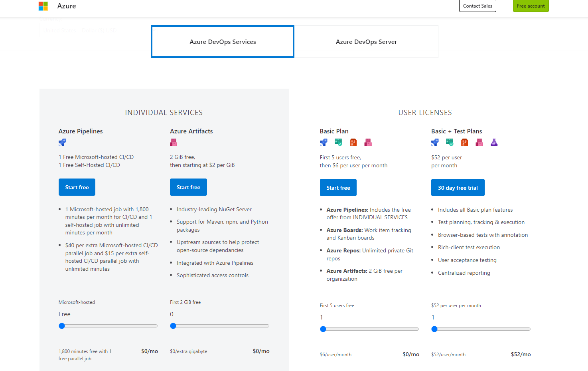Click 'Sophisticated access controls' bullet
Image resolution: width=588 pixels, height=371 pixels.
pos(213,275)
